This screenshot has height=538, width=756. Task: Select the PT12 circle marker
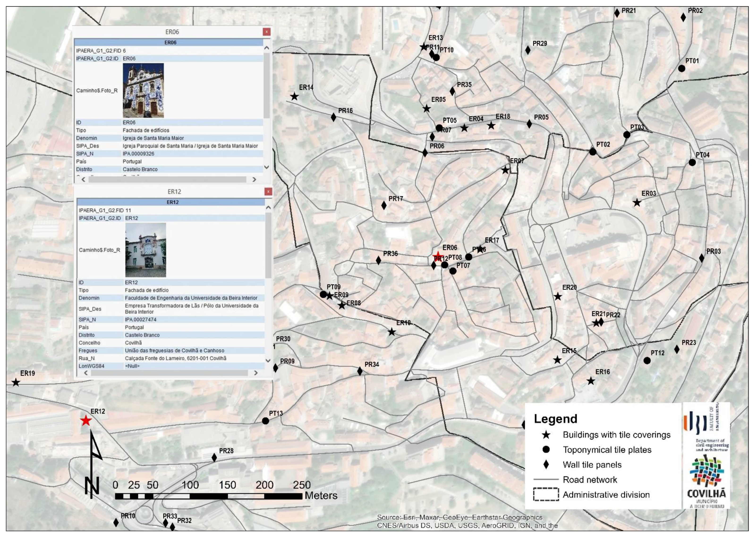click(647, 360)
